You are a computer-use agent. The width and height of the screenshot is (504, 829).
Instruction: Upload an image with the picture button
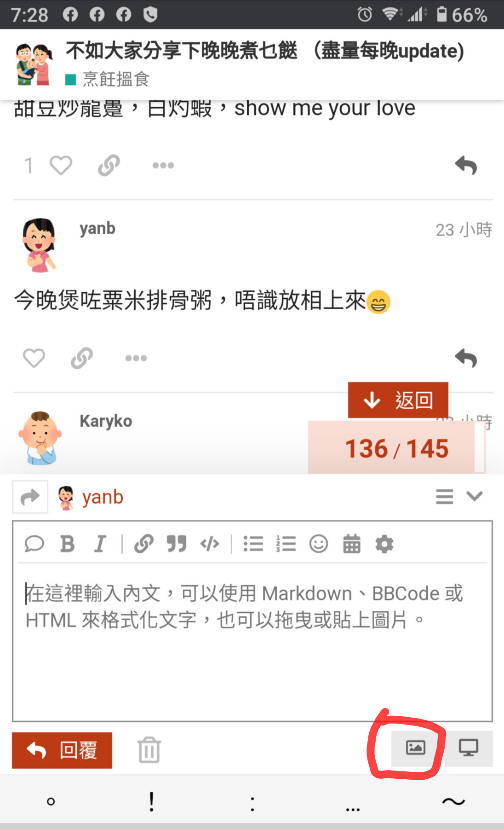tap(416, 748)
